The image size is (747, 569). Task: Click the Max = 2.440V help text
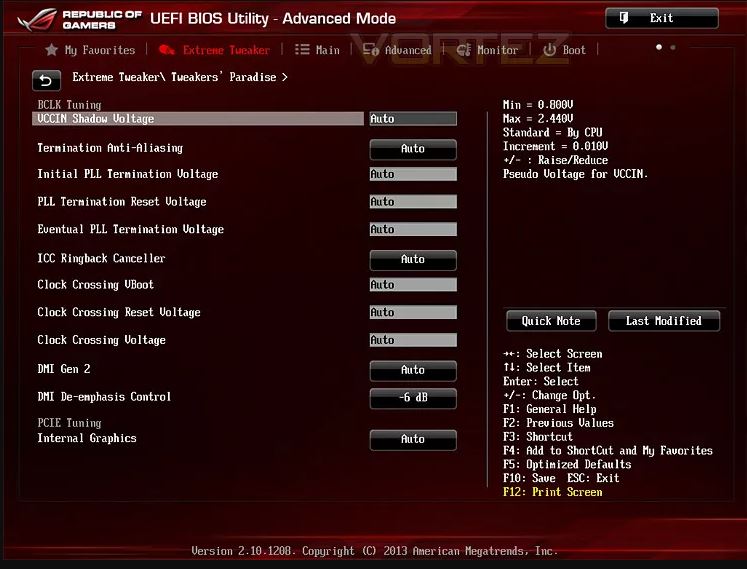pyautogui.click(x=538, y=118)
